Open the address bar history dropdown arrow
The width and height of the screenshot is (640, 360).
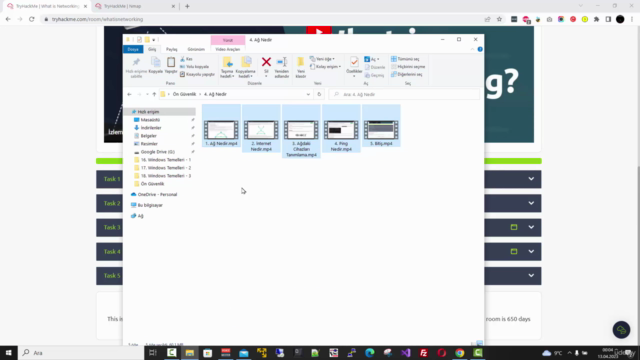tap(308, 94)
